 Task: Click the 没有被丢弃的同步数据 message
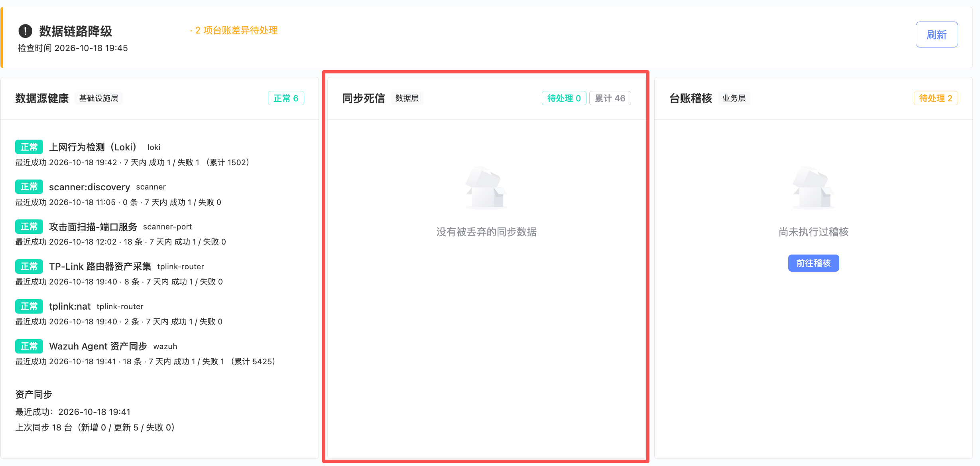coord(486,232)
